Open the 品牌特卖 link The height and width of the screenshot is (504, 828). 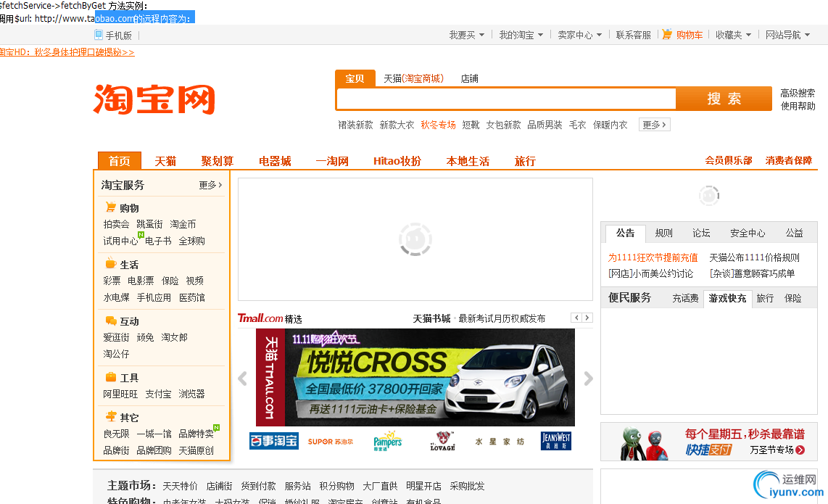pyautogui.click(x=196, y=434)
